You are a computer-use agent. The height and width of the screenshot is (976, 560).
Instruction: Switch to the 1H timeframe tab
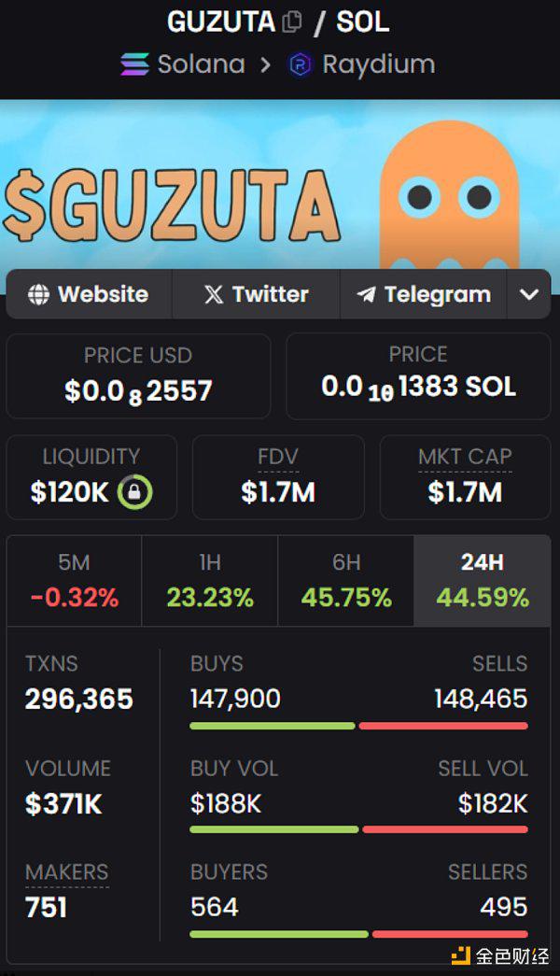[210, 581]
